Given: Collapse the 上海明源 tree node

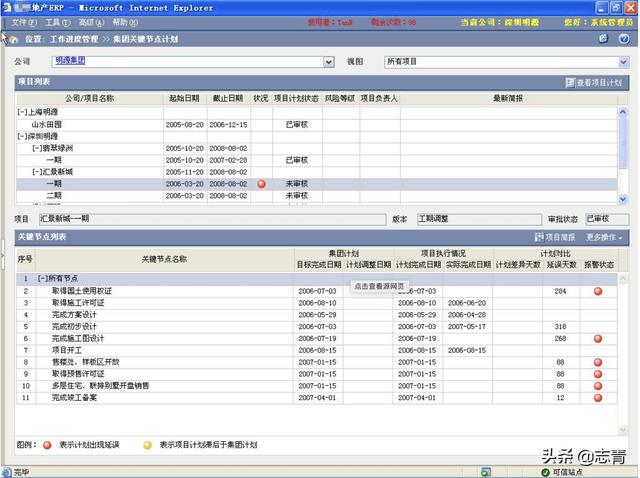Looking at the screenshot, I should (x=22, y=112).
